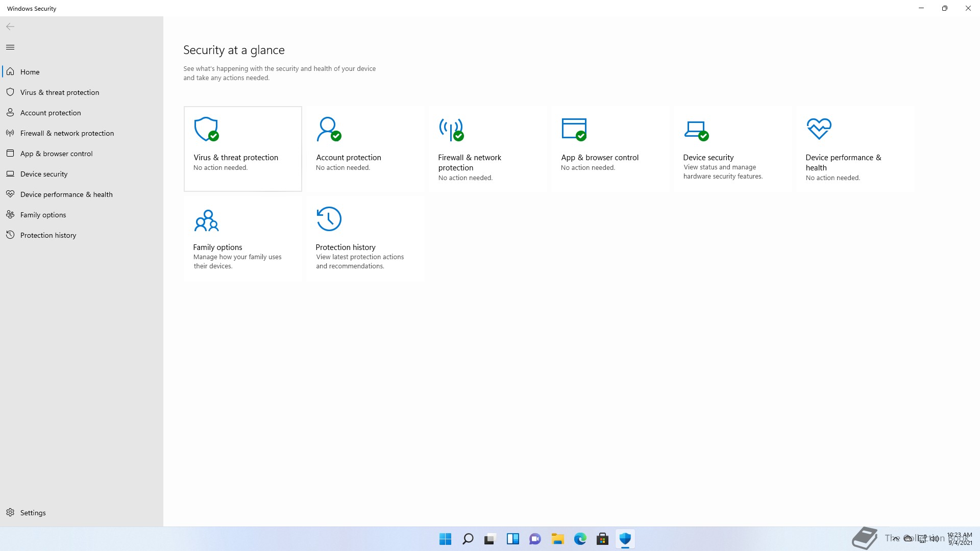Open taskbar Search
This screenshot has height=551, width=980.
468,539
